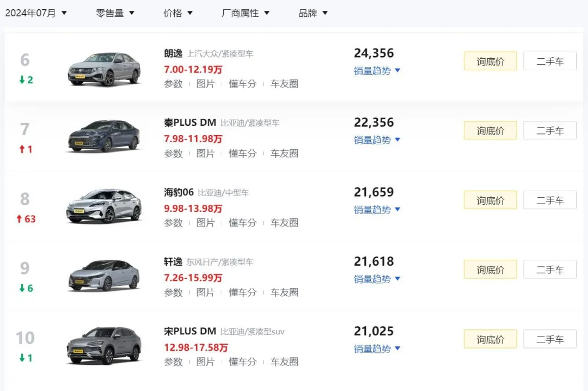Open 懂车分 link for 朗逸
The height and width of the screenshot is (391, 588).
coord(242,84)
